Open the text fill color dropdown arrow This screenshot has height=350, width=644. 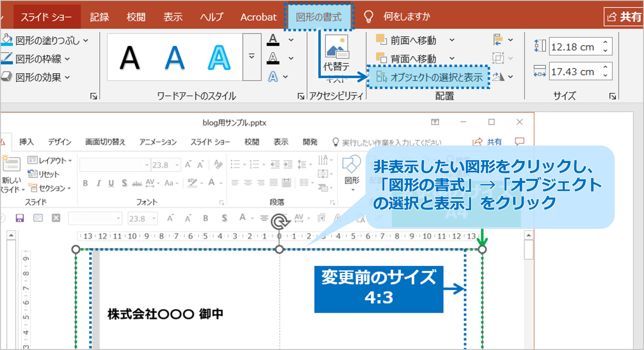coord(291,40)
